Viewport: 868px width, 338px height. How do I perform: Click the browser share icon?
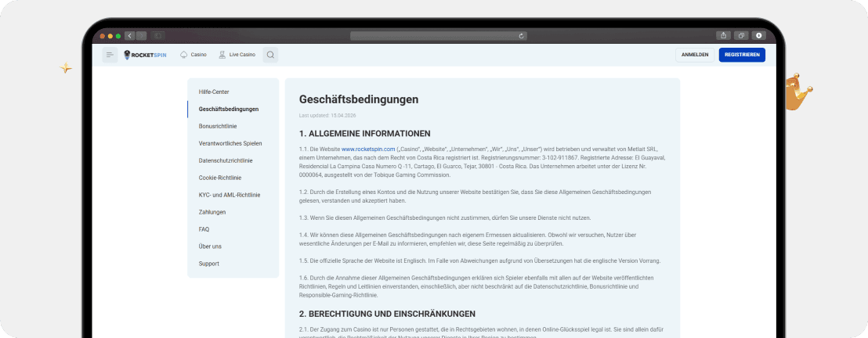click(x=724, y=35)
